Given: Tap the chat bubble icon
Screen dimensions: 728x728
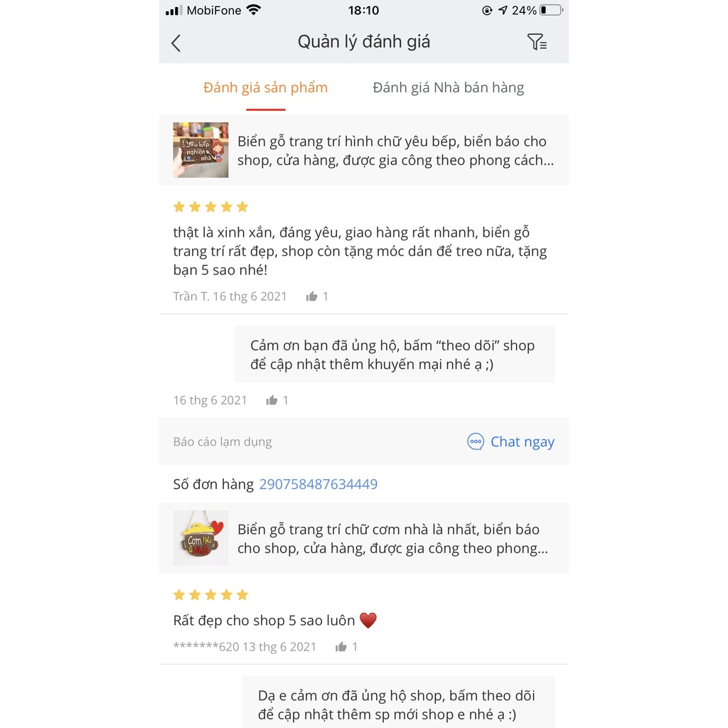Looking at the screenshot, I should pyautogui.click(x=476, y=441).
